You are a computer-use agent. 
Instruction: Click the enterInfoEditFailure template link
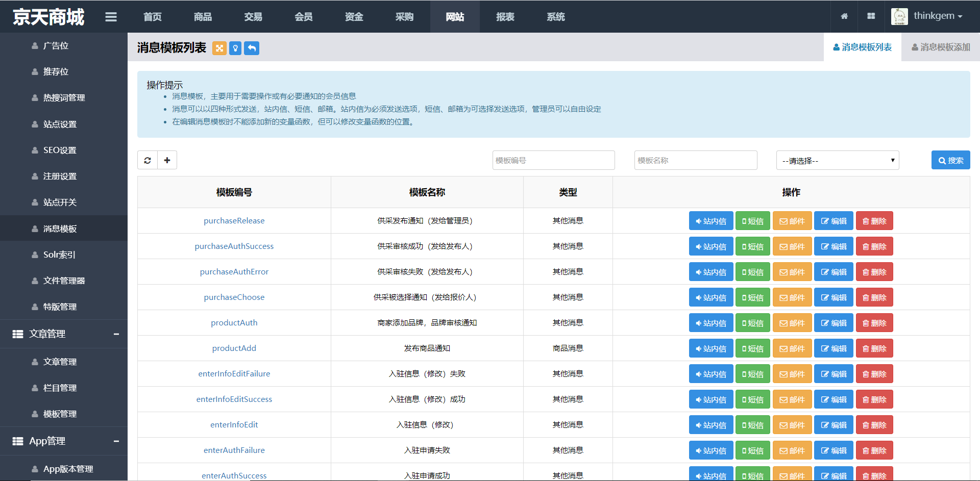(234, 374)
